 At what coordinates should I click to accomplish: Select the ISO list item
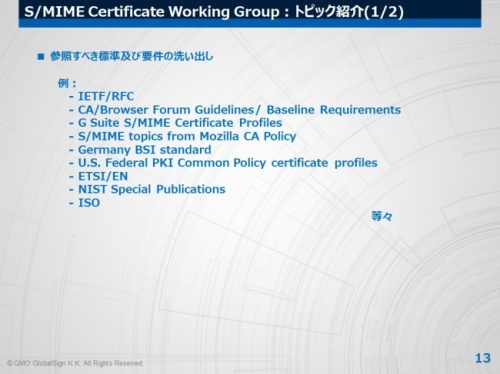(x=89, y=203)
